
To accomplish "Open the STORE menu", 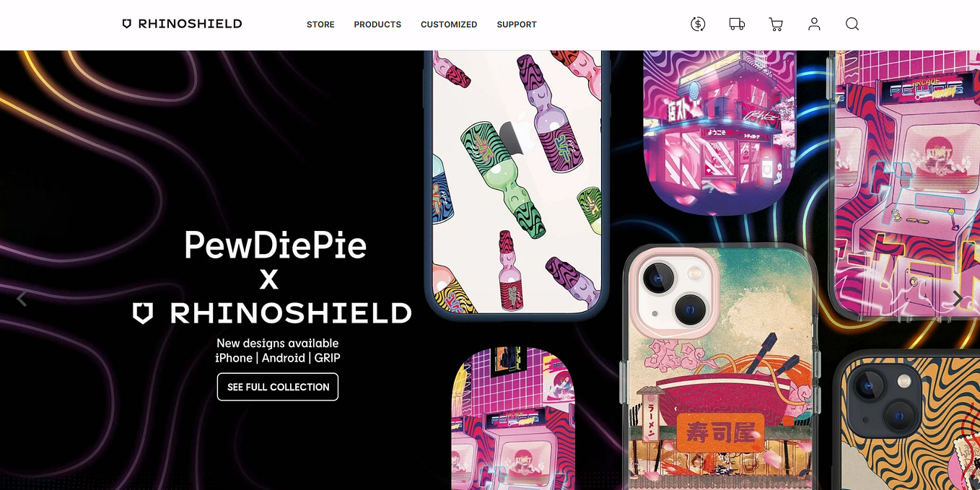I will tap(320, 25).
